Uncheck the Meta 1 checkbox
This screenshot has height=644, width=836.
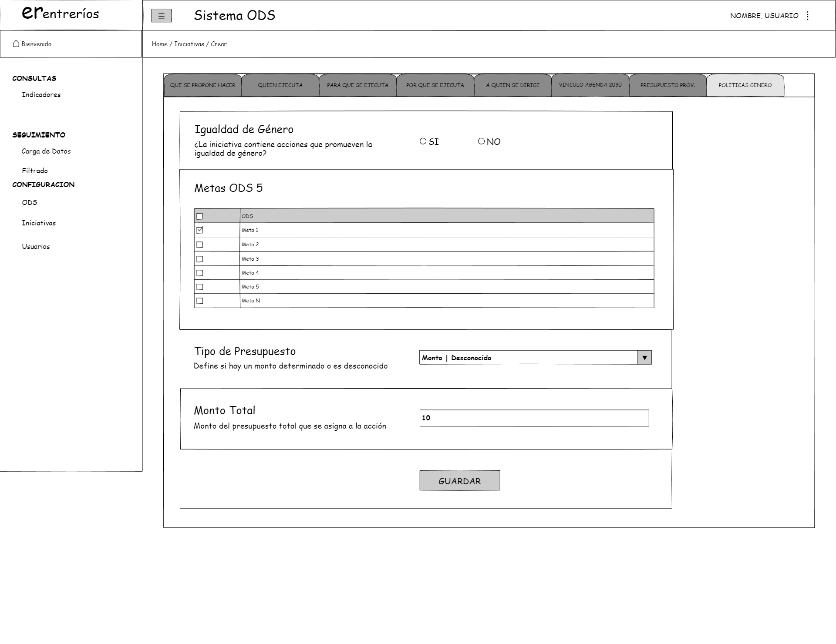[x=200, y=230]
